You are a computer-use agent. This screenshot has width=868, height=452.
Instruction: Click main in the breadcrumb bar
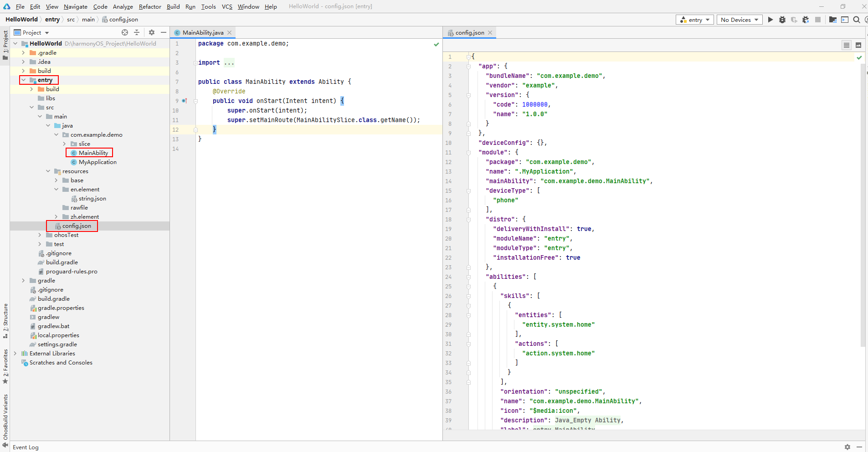tap(88, 19)
